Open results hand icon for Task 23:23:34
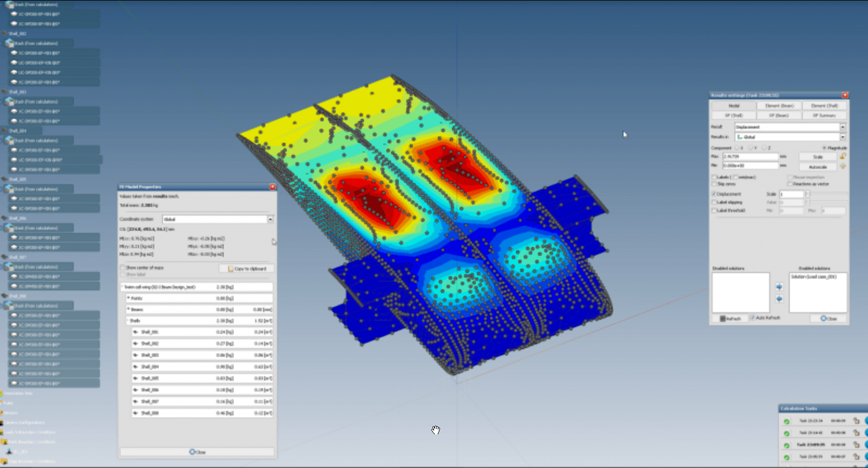868x468 pixels. click(857, 421)
